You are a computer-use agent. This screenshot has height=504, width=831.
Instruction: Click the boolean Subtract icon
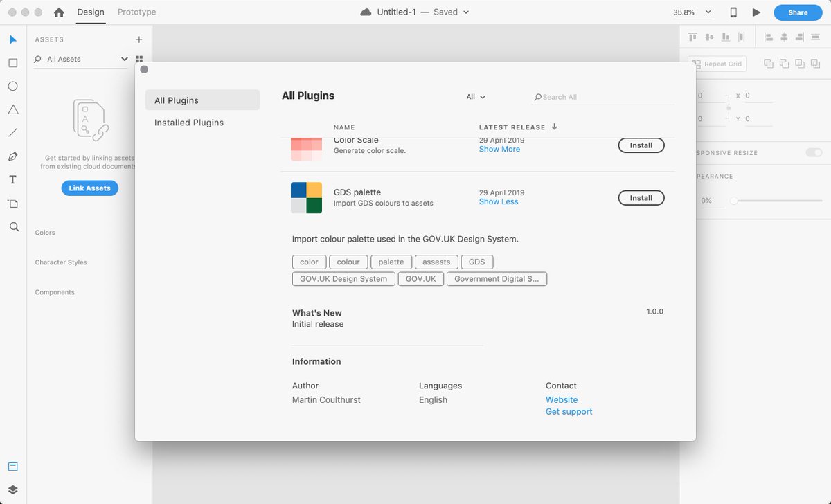784,64
